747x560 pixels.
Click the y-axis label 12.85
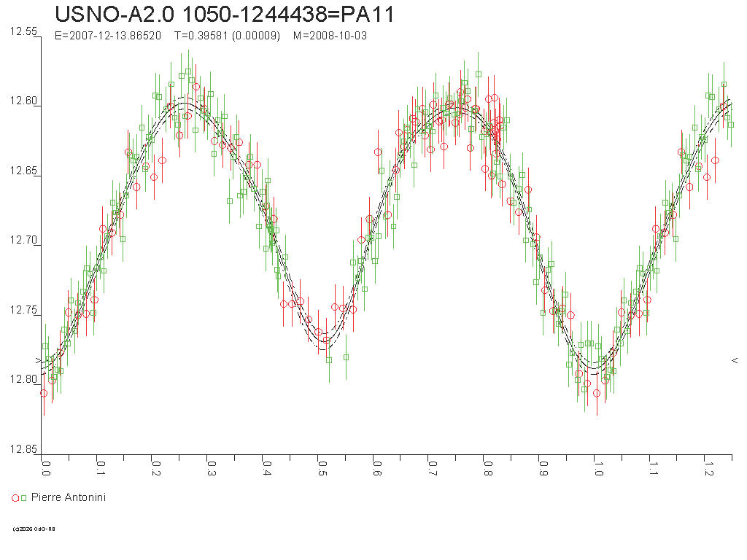click(x=23, y=449)
